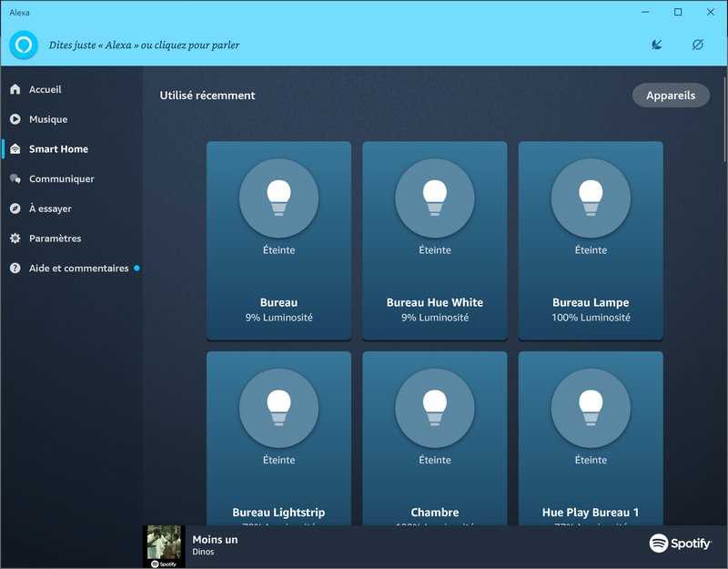
Task: Click the crossed-out circle icon in header
Action: tap(698, 45)
